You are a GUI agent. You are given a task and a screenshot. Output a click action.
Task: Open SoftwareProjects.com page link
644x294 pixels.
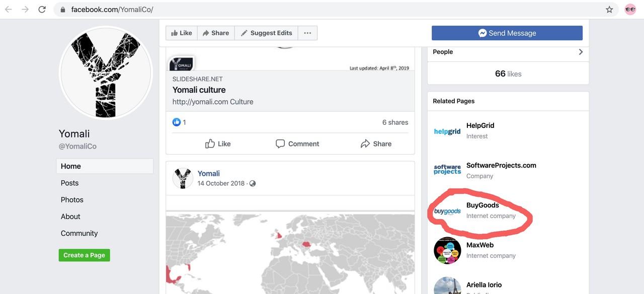click(501, 165)
